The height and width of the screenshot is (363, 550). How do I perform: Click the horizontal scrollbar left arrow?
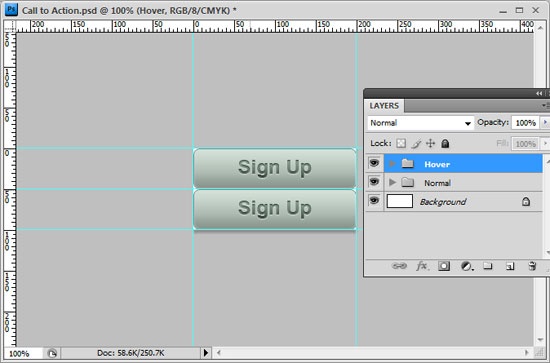coord(219,353)
